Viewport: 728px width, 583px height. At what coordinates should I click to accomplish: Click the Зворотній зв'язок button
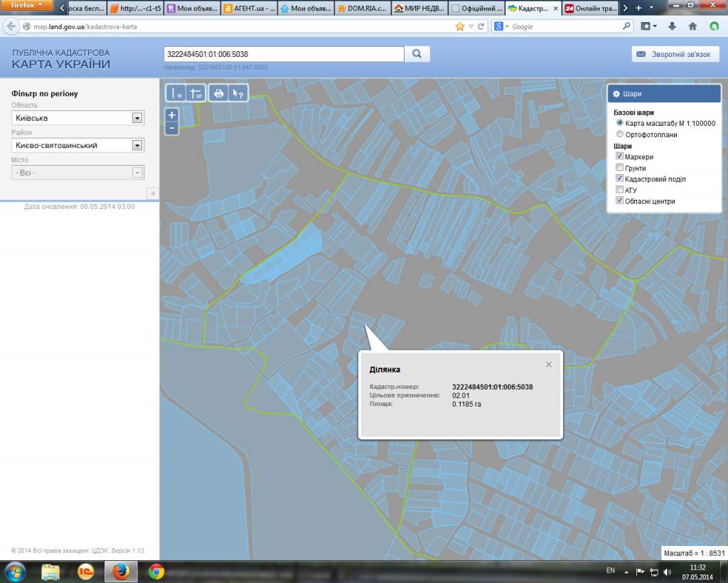click(x=675, y=54)
